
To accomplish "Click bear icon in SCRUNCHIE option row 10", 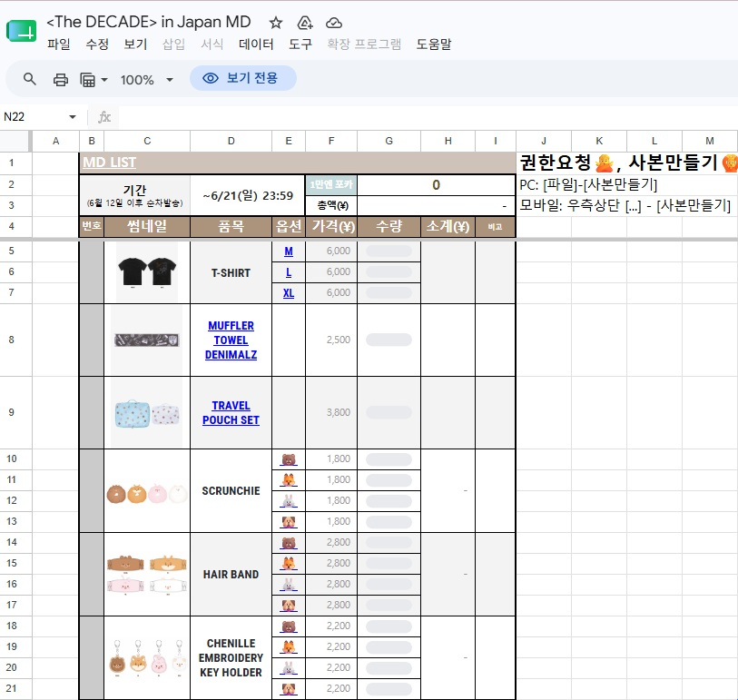I will tap(289, 459).
